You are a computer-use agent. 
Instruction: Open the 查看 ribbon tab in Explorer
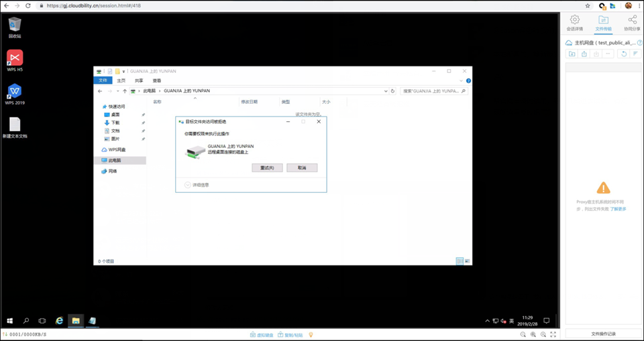(x=156, y=80)
